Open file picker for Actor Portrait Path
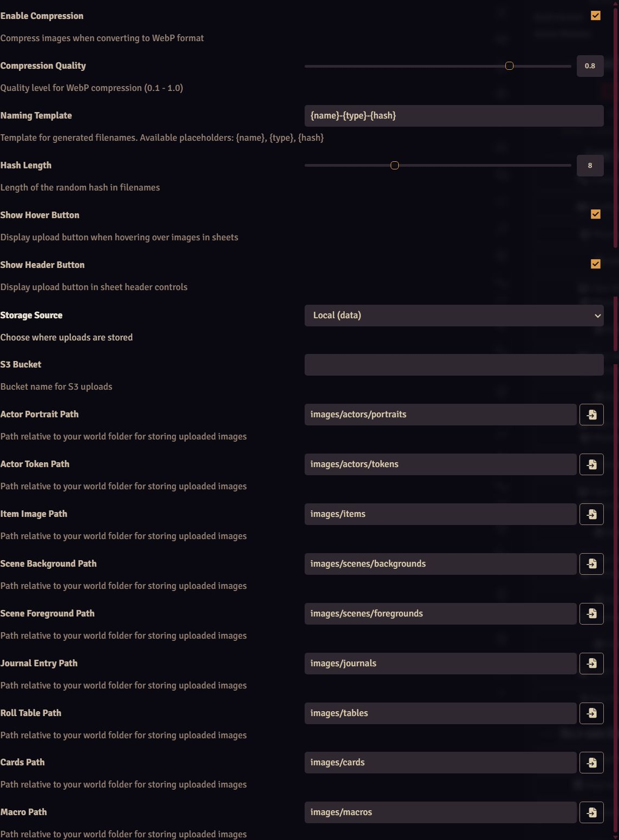Screen dimensions: 619x840 pos(591,415)
